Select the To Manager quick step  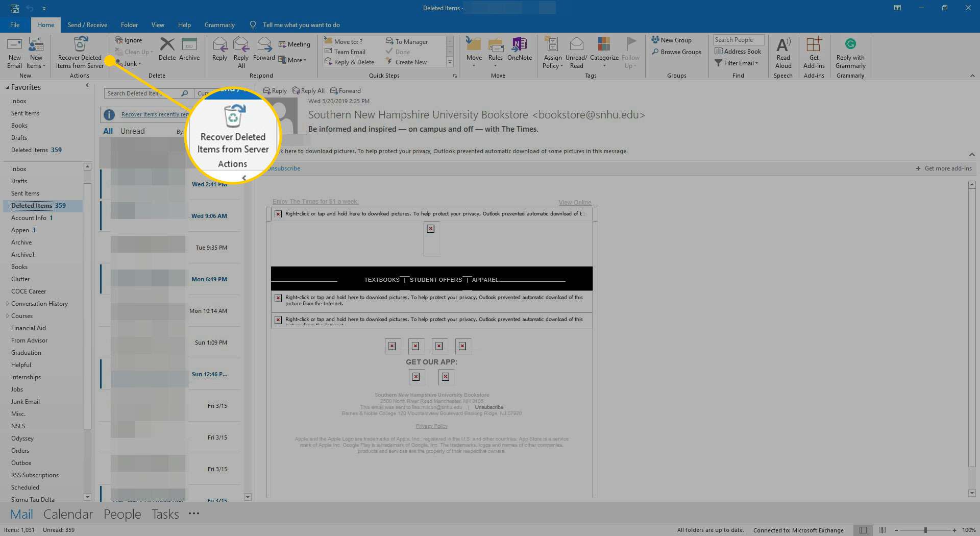pos(407,41)
